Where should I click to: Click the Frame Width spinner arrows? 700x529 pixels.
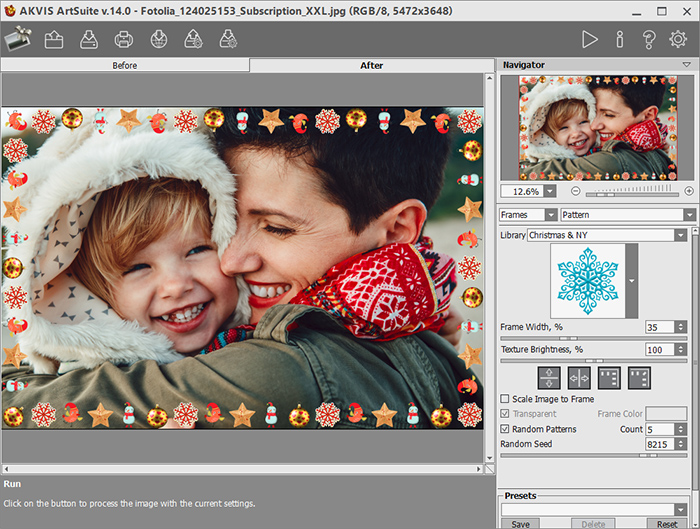[x=680, y=327]
